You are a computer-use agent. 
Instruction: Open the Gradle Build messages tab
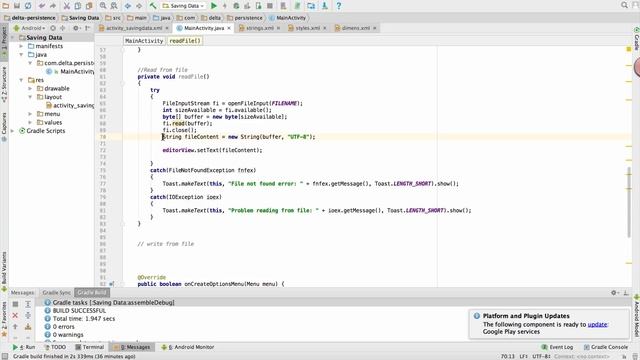point(92,293)
